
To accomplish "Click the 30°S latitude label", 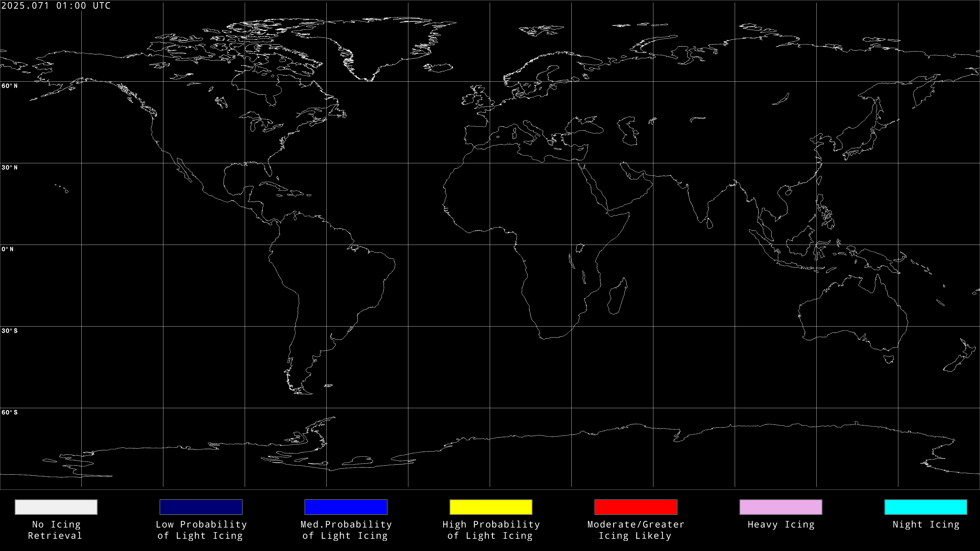I will tap(9, 331).
